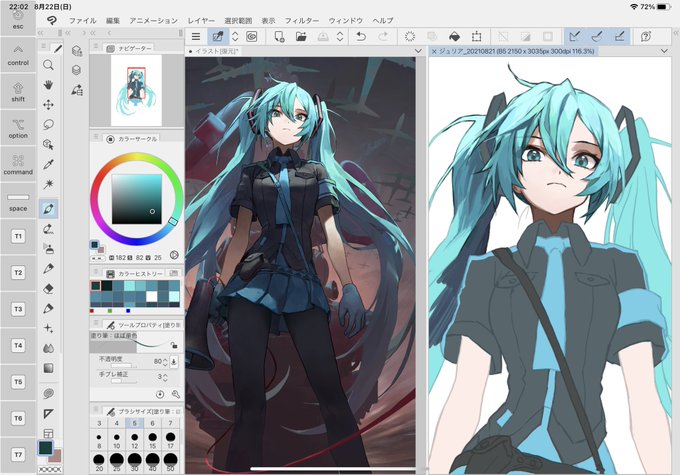Click the New document icon
Viewport: 680px width, 475px height.
pyautogui.click(x=279, y=37)
